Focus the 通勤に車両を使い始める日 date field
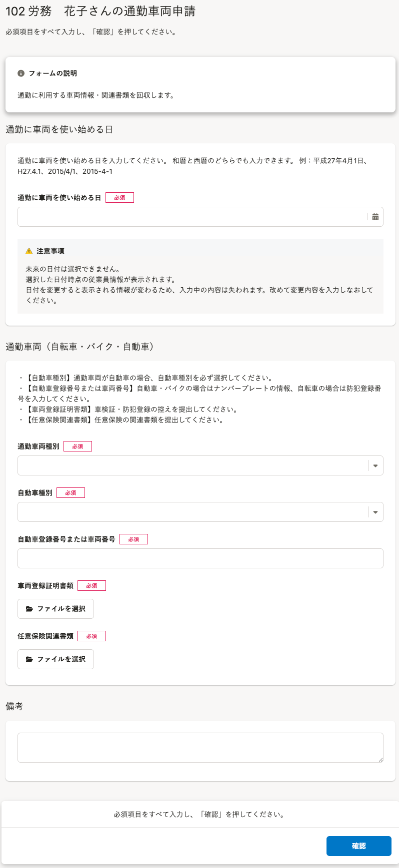399x868 pixels. coord(192,217)
